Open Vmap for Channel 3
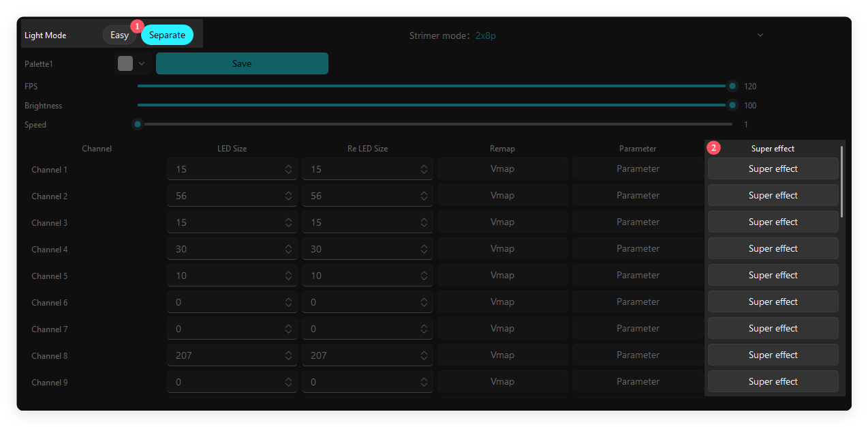Image resolution: width=868 pixels, height=427 pixels. click(502, 222)
